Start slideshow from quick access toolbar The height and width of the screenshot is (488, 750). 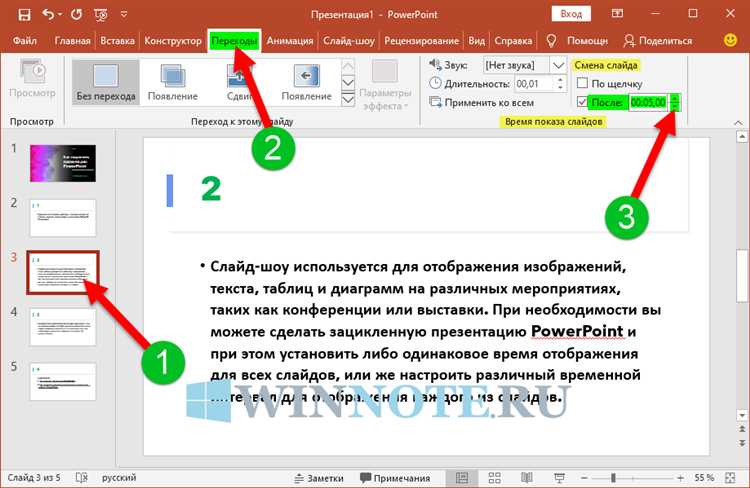tap(101, 15)
